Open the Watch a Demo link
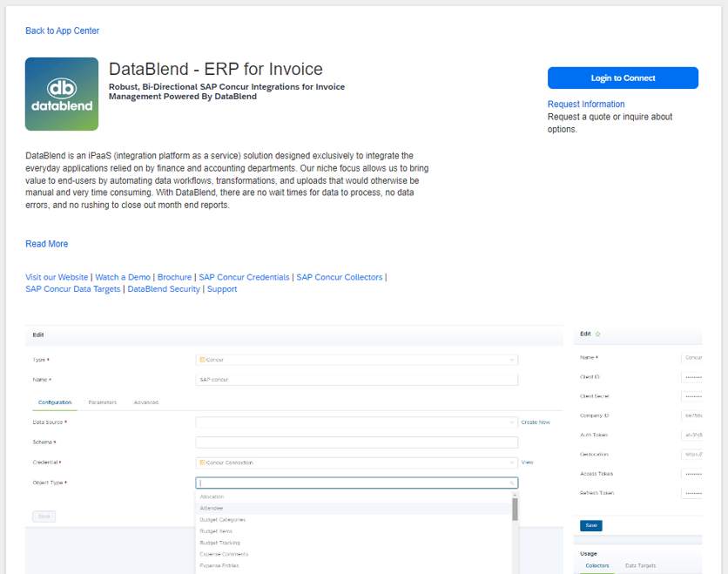 point(123,277)
